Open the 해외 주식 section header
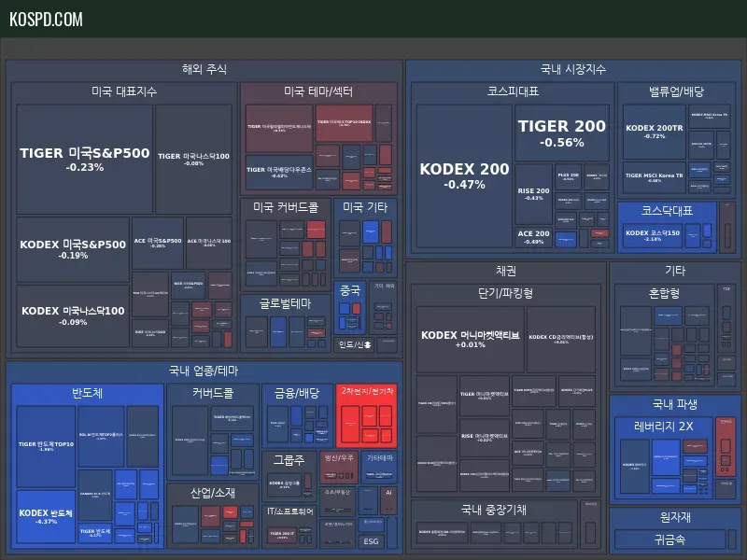 coord(204,69)
